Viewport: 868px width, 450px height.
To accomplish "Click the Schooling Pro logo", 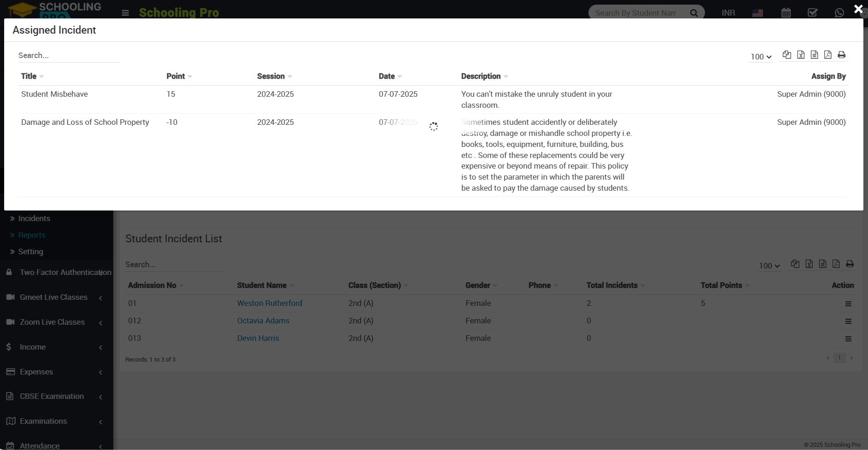I will point(54,10).
